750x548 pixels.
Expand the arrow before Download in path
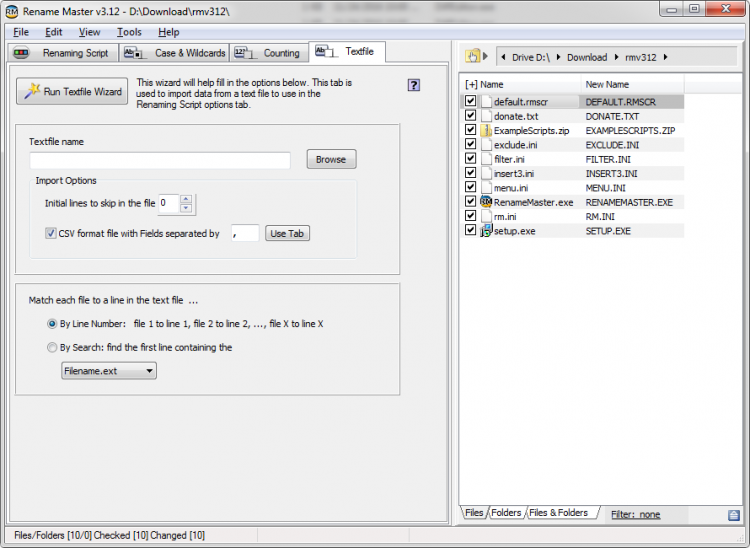559,57
